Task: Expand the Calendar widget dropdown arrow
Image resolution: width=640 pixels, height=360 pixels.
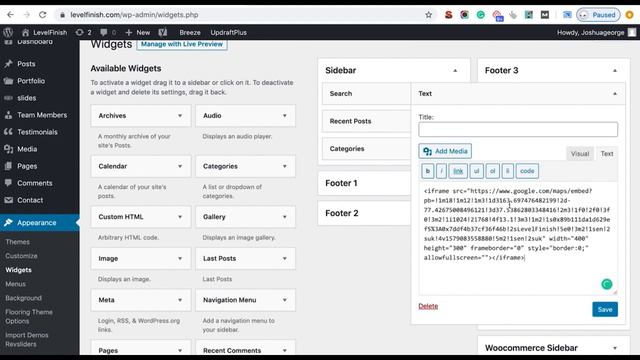Action: (x=180, y=167)
